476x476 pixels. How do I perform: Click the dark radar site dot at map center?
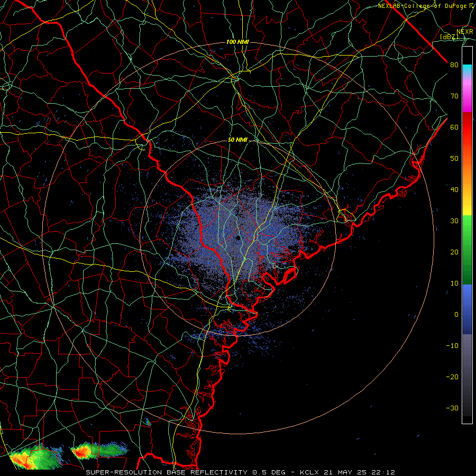[x=239, y=237]
